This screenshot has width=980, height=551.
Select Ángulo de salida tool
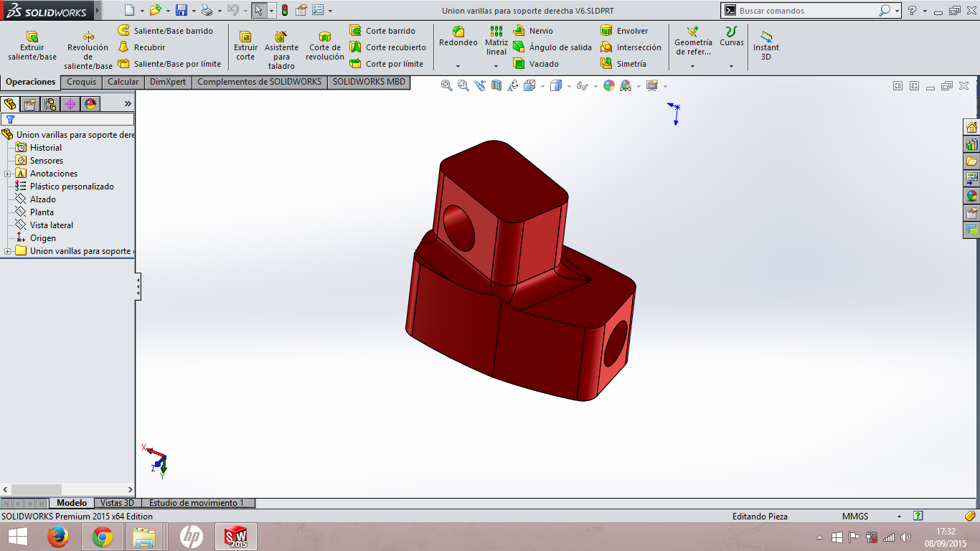tap(552, 47)
